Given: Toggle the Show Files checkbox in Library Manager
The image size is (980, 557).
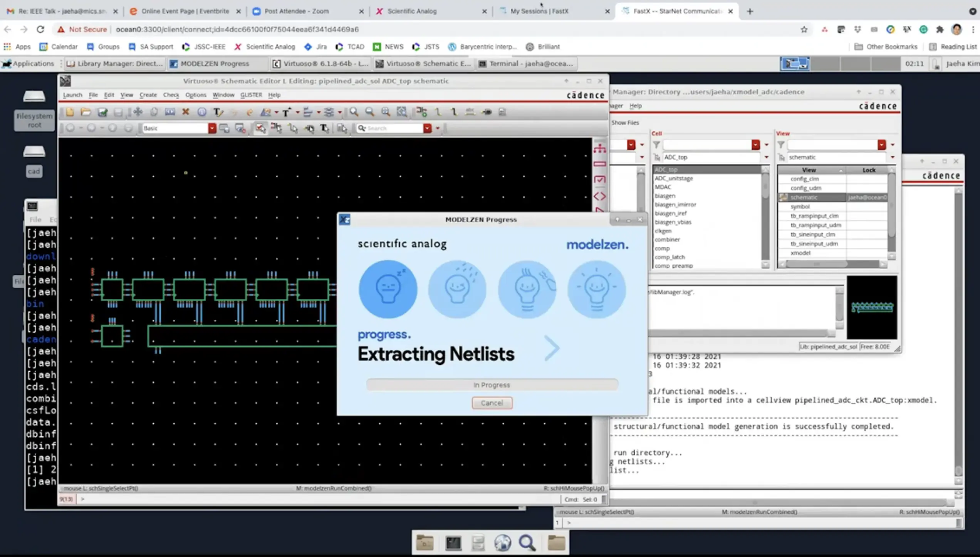Looking at the screenshot, I should pos(625,122).
